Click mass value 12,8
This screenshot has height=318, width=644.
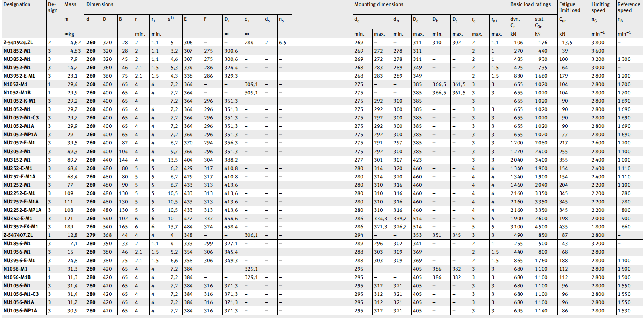[73, 235]
